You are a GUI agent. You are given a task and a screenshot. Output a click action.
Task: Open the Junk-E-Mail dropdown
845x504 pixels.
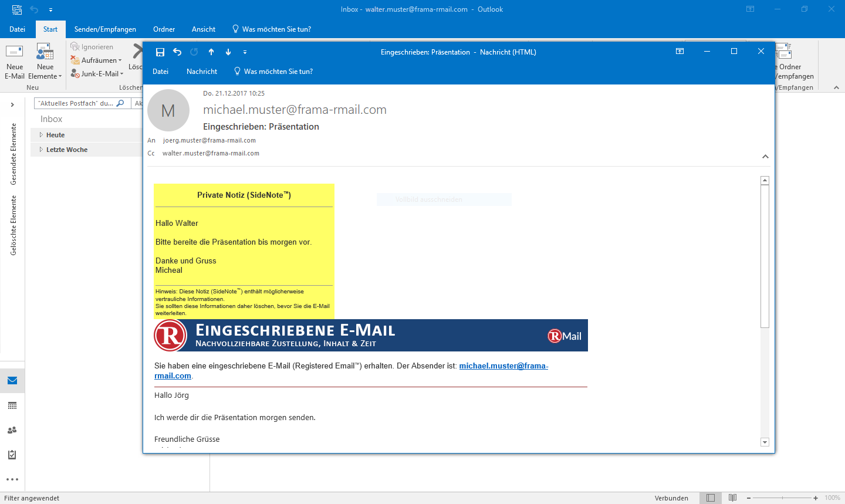[97, 74]
